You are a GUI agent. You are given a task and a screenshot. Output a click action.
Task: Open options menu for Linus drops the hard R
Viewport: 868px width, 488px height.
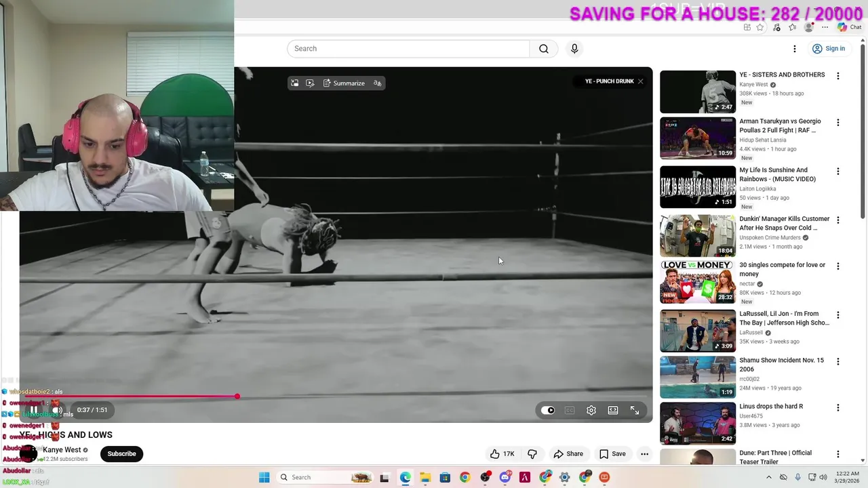(838, 408)
